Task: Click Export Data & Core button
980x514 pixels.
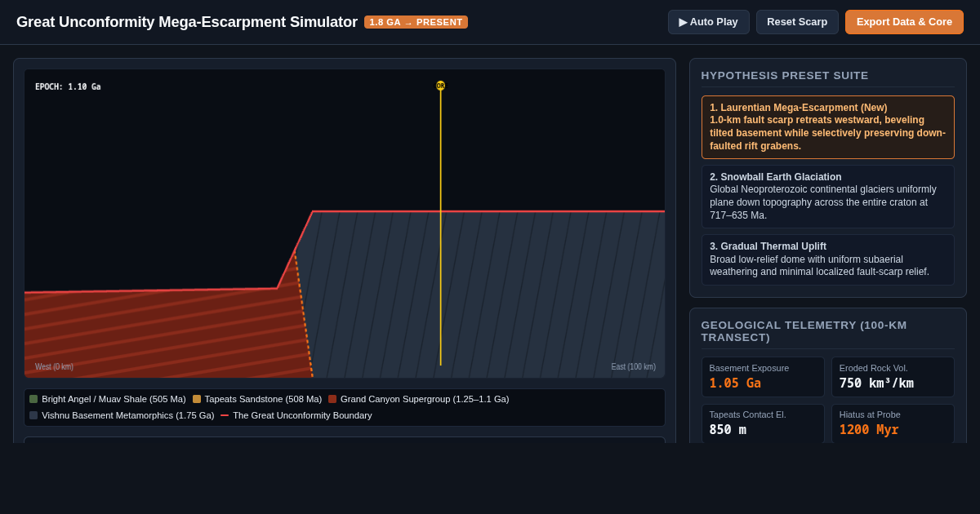Action: pos(904,22)
